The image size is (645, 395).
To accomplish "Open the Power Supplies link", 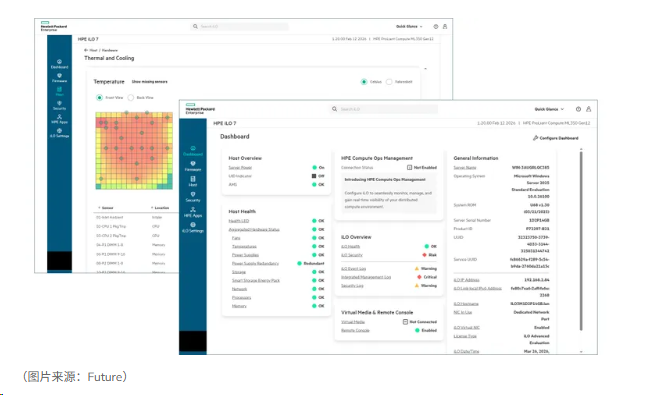I will pyautogui.click(x=246, y=255).
